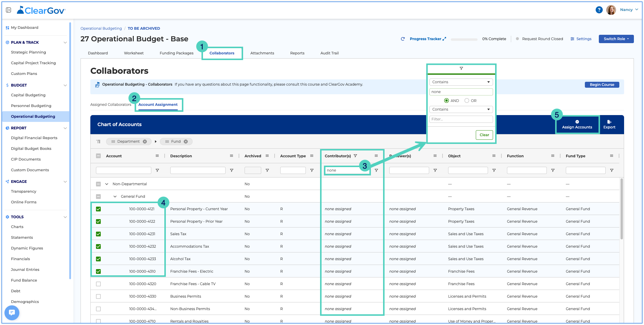The height and width of the screenshot is (325, 644).
Task: Collapse the REPORT sidebar section
Action: click(x=65, y=128)
